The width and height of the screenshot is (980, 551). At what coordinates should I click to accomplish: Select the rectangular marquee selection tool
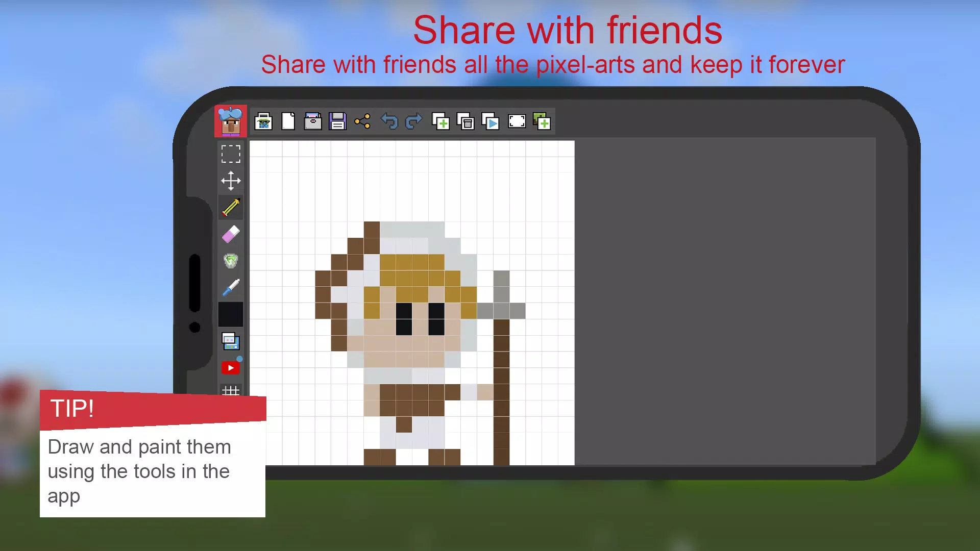pos(231,154)
